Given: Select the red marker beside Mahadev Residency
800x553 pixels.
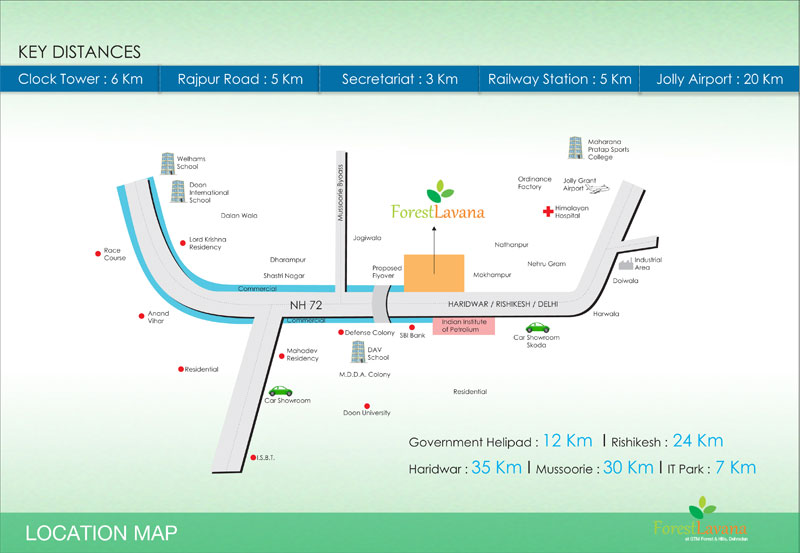Looking at the screenshot, I should tap(282, 356).
